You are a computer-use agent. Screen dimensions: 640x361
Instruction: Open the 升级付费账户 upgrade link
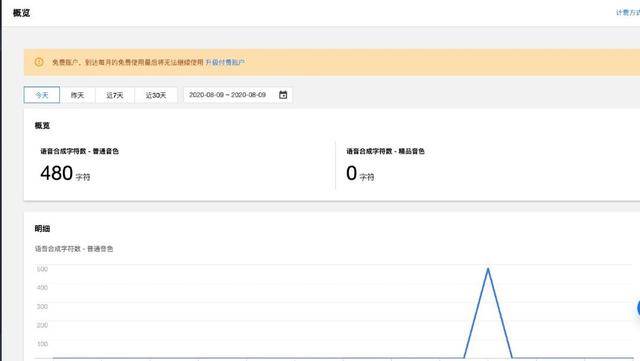[x=225, y=62]
